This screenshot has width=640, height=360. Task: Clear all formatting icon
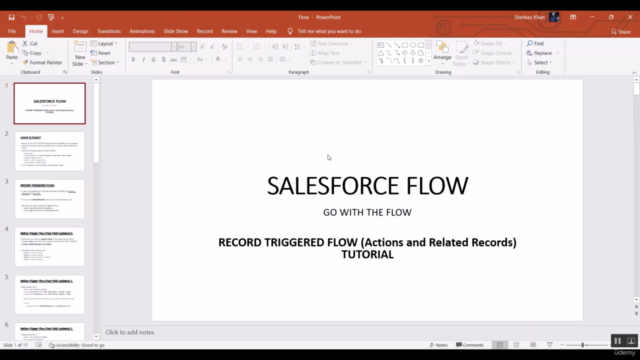tap(224, 47)
